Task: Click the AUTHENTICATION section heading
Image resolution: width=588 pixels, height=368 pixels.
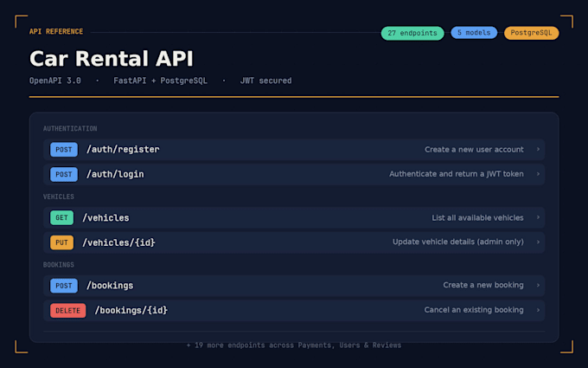Action: click(70, 129)
